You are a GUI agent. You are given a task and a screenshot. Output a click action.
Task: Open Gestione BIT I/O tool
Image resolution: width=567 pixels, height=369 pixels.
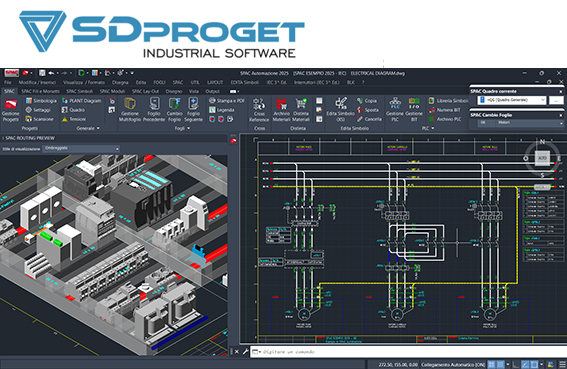click(414, 110)
